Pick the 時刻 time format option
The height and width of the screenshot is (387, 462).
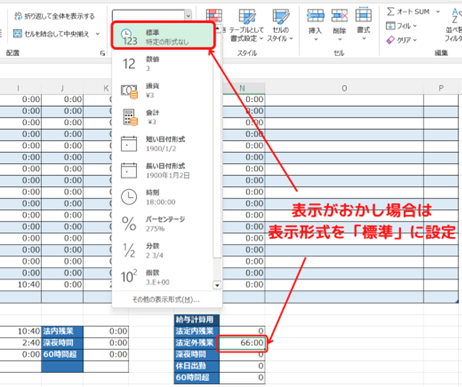coord(163,197)
